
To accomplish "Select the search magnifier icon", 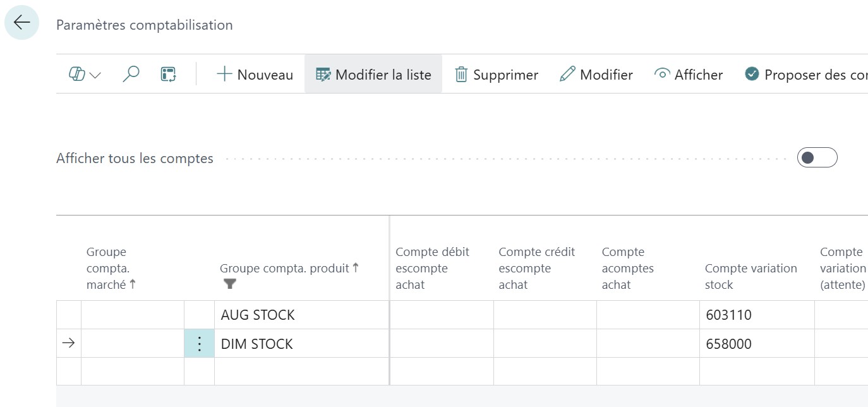I will (x=130, y=74).
